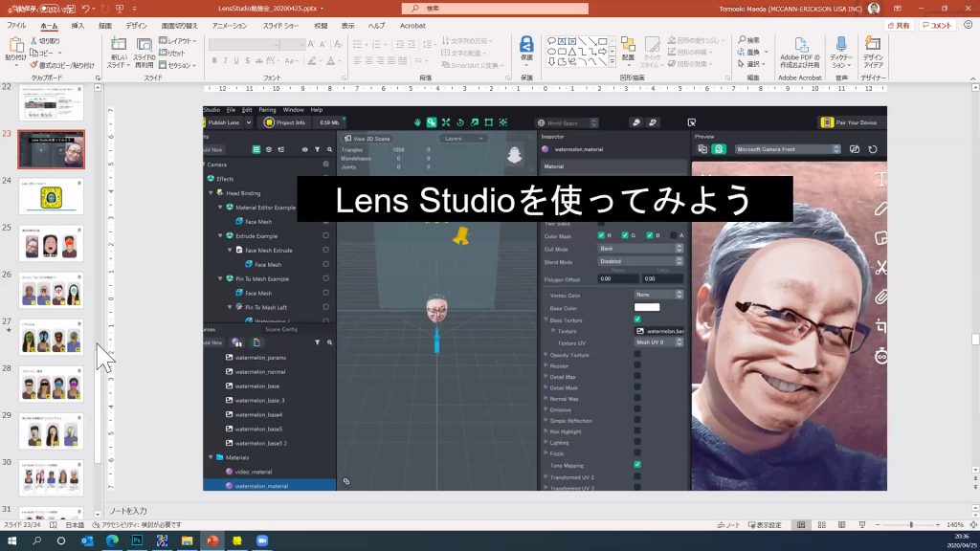Switch to the Design (デザイン) tab
This screenshot has width=980, height=551.
136,26
